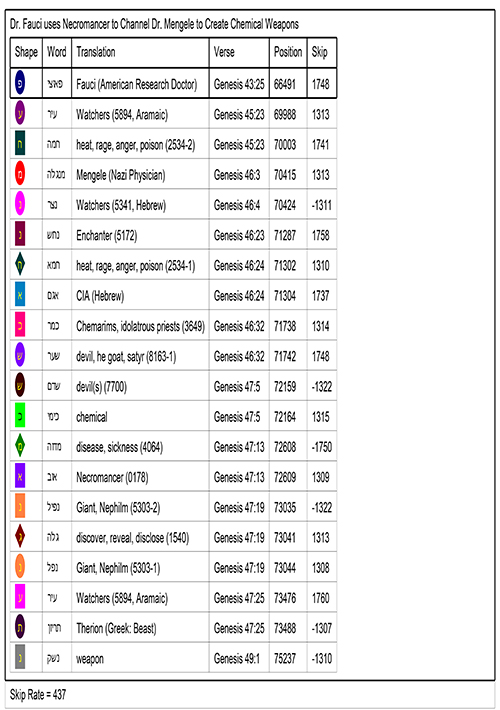
Task: Select the gray square for weapon
Action: coord(20,657)
